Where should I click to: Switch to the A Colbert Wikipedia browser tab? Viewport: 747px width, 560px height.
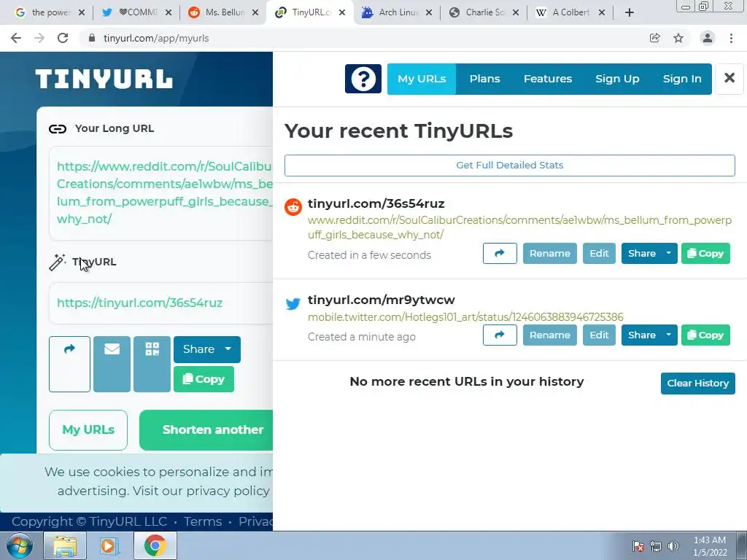pyautogui.click(x=570, y=12)
